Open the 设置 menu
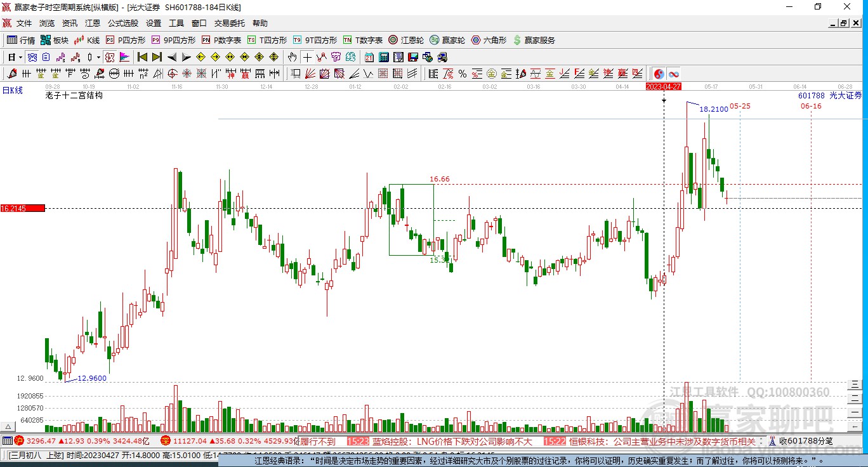The image size is (868, 467). point(154,23)
